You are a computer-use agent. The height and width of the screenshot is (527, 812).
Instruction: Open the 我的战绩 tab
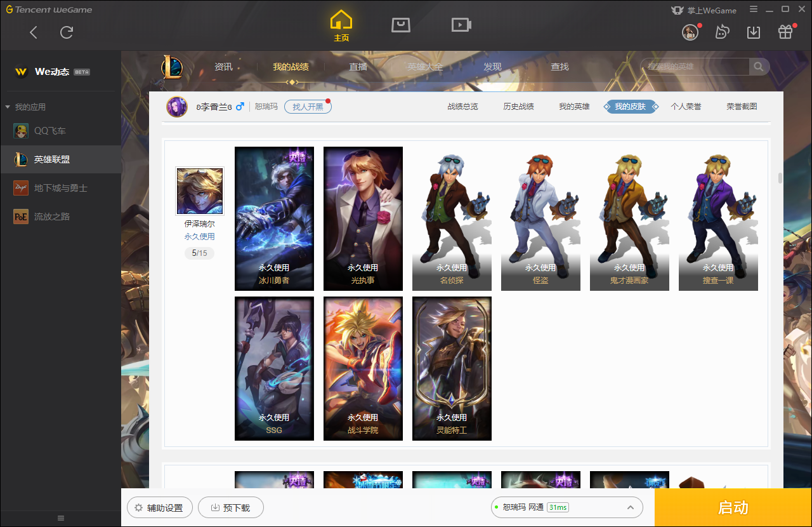(x=291, y=67)
